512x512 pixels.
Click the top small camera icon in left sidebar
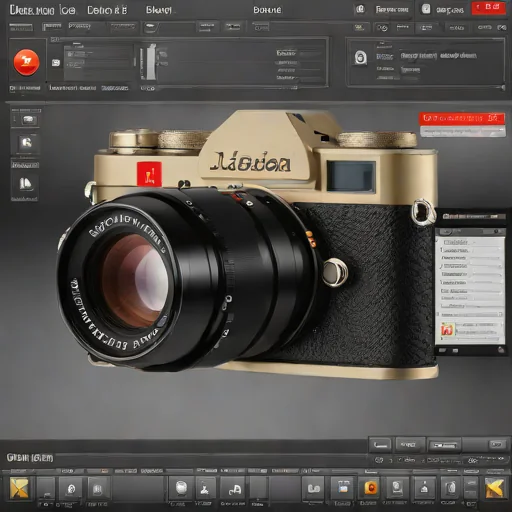point(28,120)
